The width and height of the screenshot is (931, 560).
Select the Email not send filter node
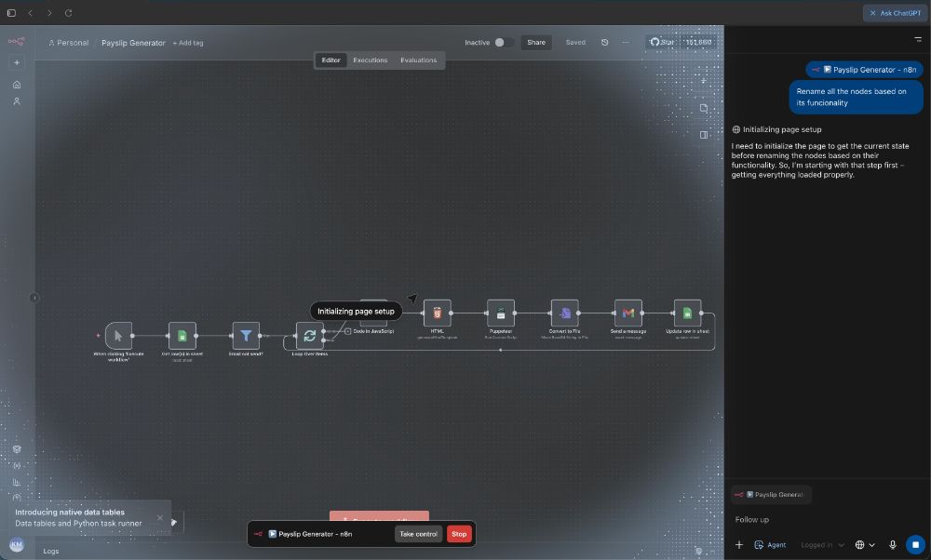pos(246,336)
